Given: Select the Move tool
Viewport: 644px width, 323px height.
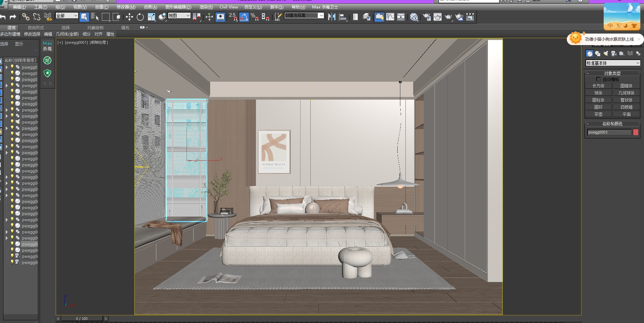Looking at the screenshot, I should 129,17.
